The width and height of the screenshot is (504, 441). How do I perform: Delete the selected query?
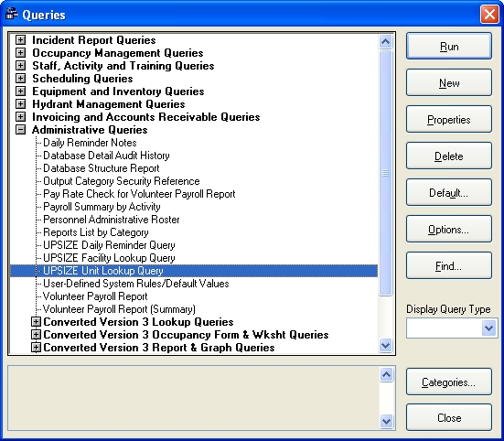coord(449,156)
